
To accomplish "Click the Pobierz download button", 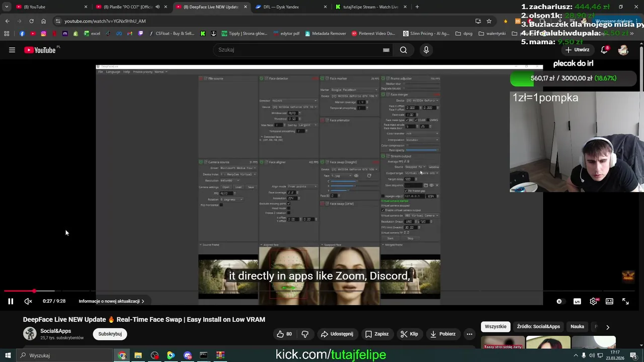I will 443,334.
